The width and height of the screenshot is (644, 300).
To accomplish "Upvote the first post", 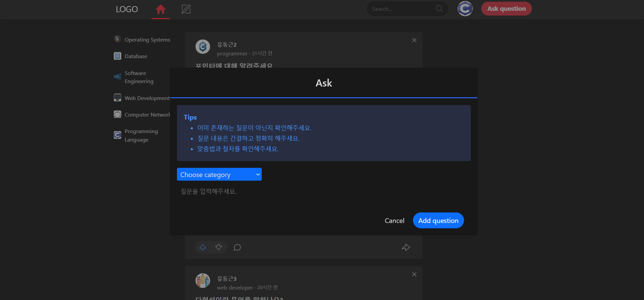I will tap(203, 247).
